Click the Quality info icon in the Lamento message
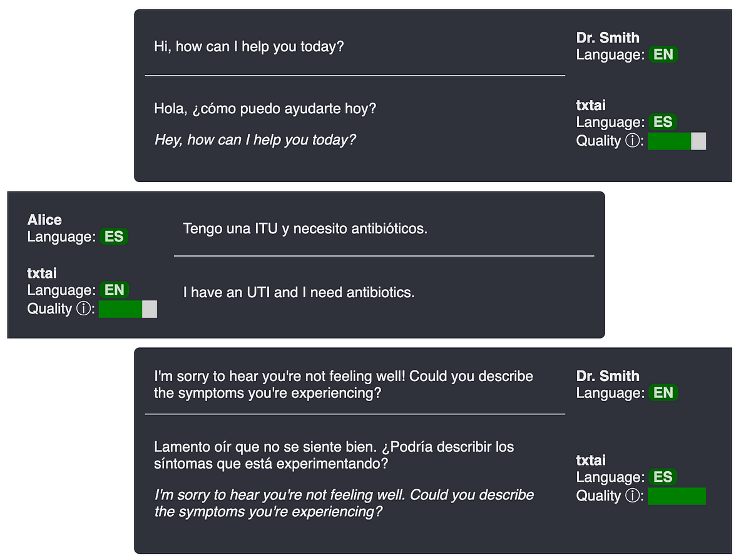Viewport: 751px width, 560px height. pos(633,496)
